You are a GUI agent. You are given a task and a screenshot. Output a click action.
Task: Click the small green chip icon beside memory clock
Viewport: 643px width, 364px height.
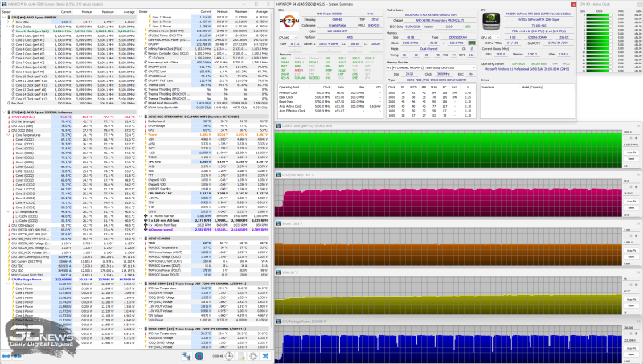(x=472, y=43)
